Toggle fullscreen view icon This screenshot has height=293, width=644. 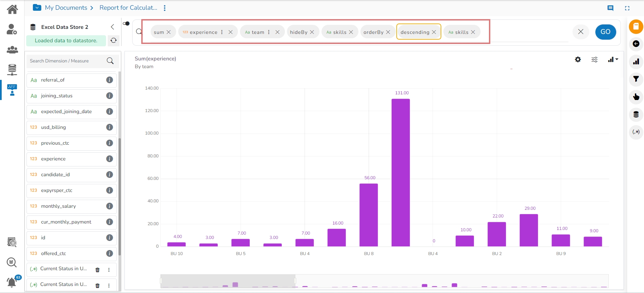627,8
